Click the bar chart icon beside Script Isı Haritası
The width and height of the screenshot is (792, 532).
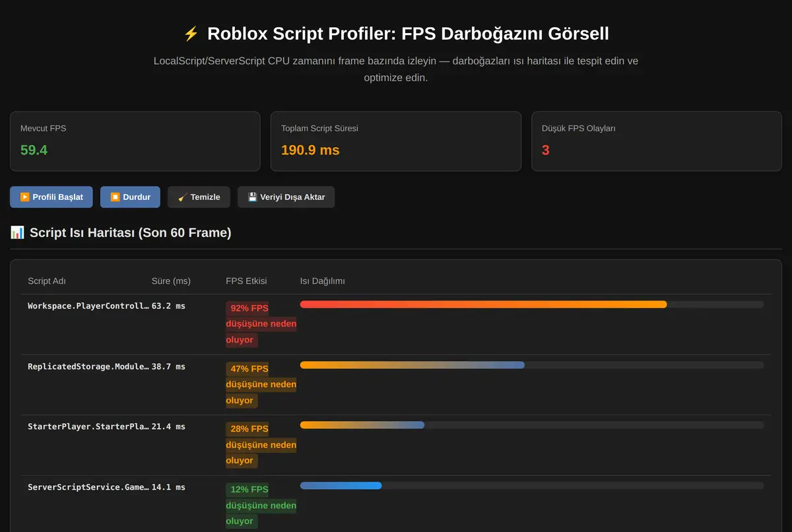click(x=18, y=232)
